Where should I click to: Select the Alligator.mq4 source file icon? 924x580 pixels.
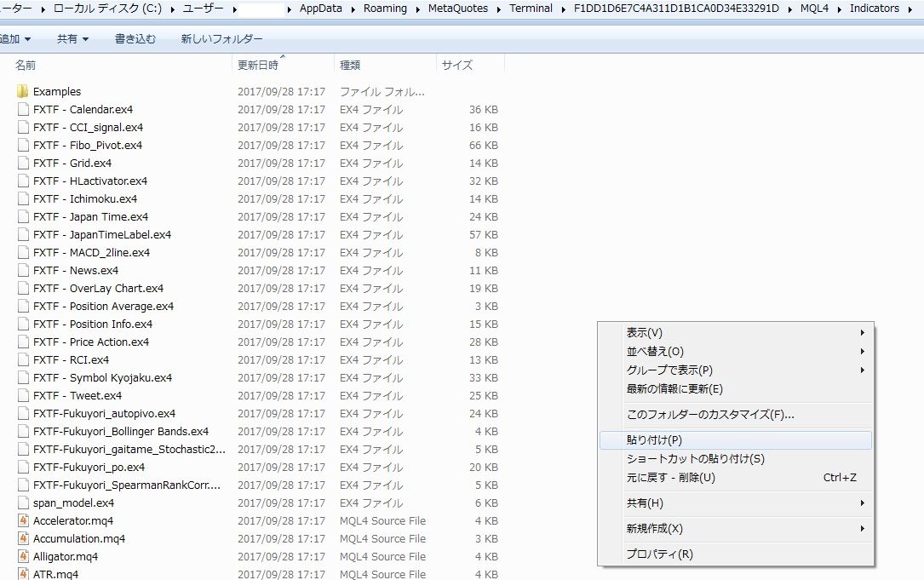point(23,556)
